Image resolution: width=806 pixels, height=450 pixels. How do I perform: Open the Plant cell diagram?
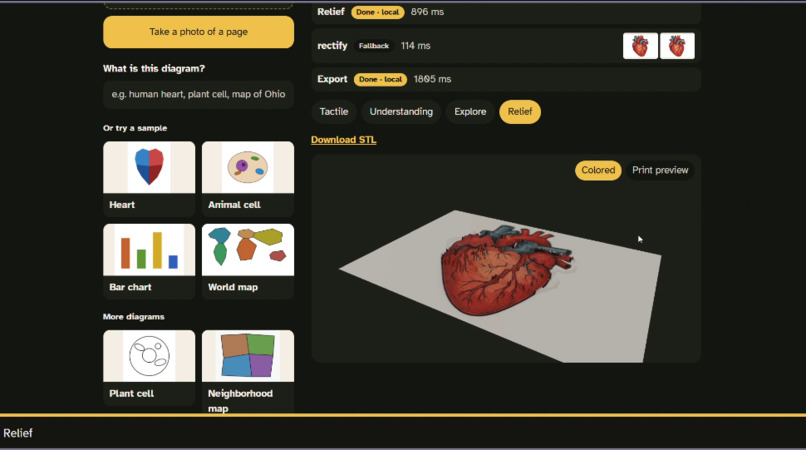(x=149, y=367)
